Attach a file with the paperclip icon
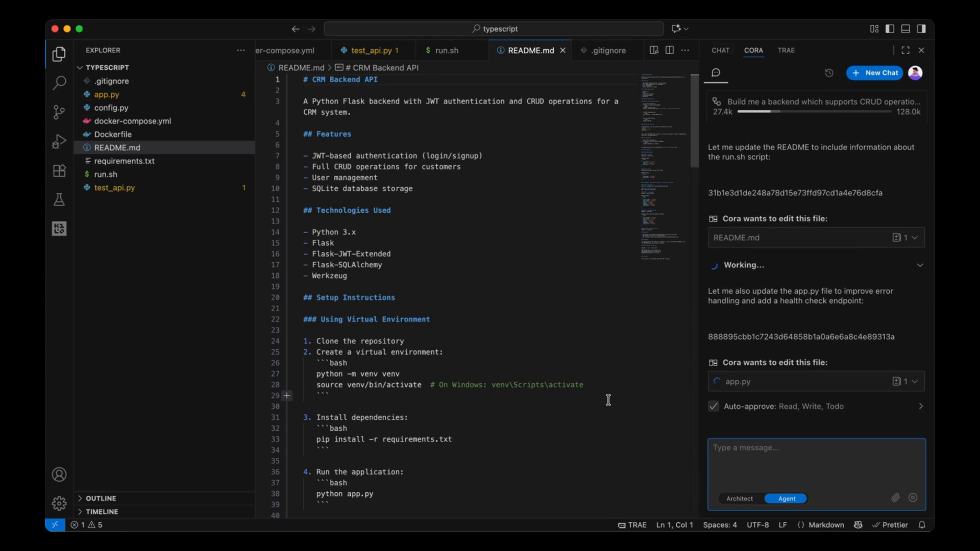The height and width of the screenshot is (551, 980). point(896,497)
